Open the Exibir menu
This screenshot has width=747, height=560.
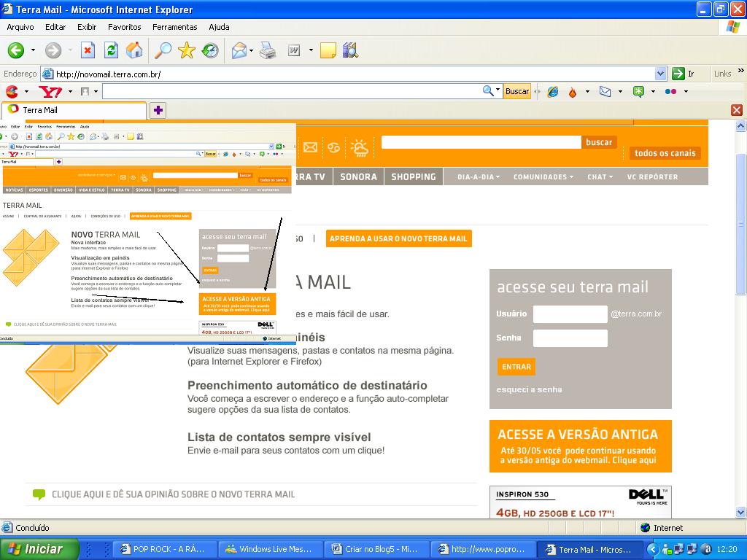click(87, 27)
